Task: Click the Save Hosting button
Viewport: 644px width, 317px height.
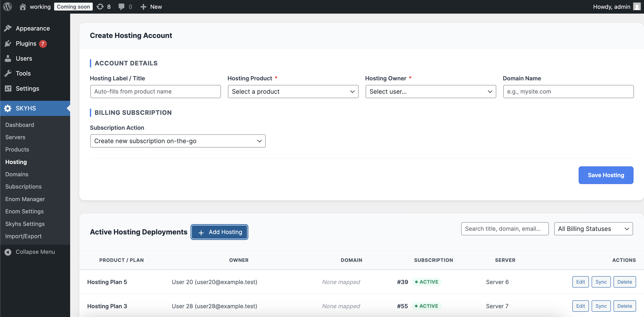Action: (606, 175)
